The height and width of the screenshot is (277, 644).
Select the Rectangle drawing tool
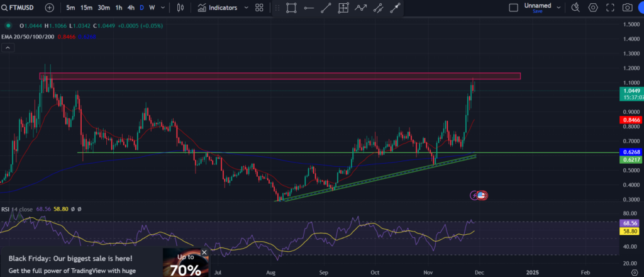pos(291,8)
